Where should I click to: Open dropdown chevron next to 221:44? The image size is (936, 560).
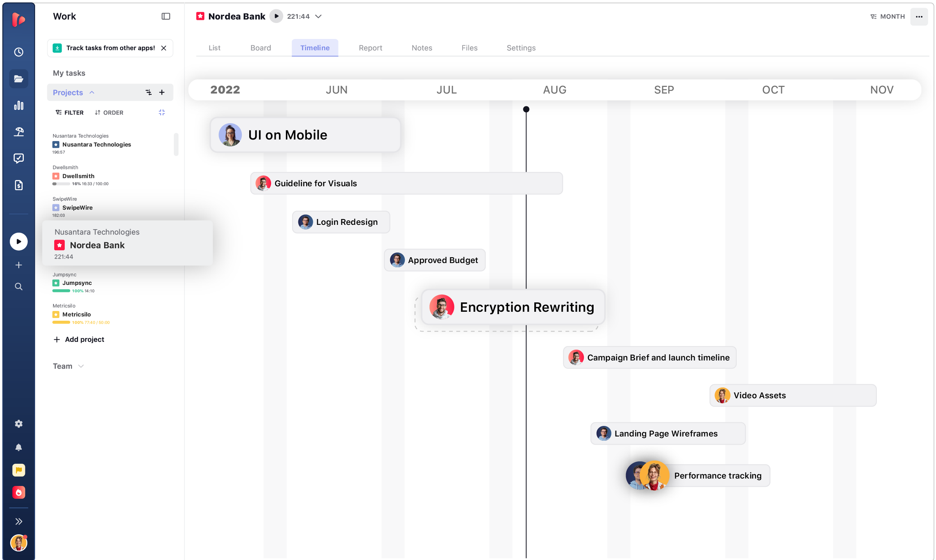pyautogui.click(x=318, y=16)
